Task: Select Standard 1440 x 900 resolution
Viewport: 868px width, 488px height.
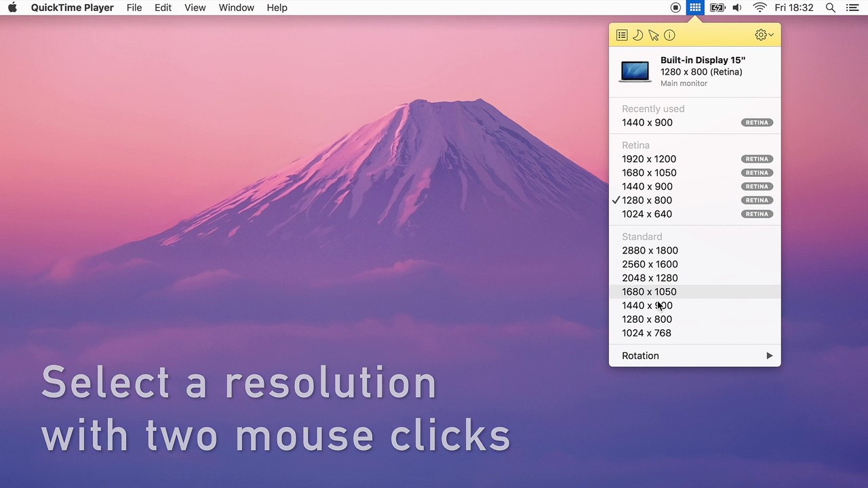Action: [x=695, y=306]
